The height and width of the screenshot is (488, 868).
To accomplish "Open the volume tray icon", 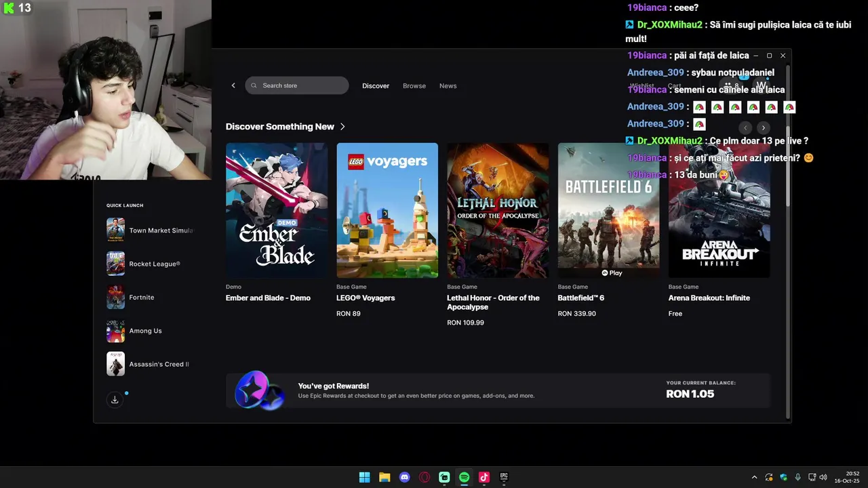I will (823, 477).
